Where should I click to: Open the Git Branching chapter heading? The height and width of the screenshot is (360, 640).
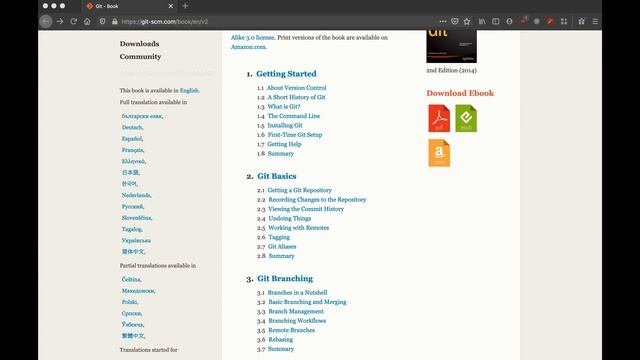(x=285, y=279)
